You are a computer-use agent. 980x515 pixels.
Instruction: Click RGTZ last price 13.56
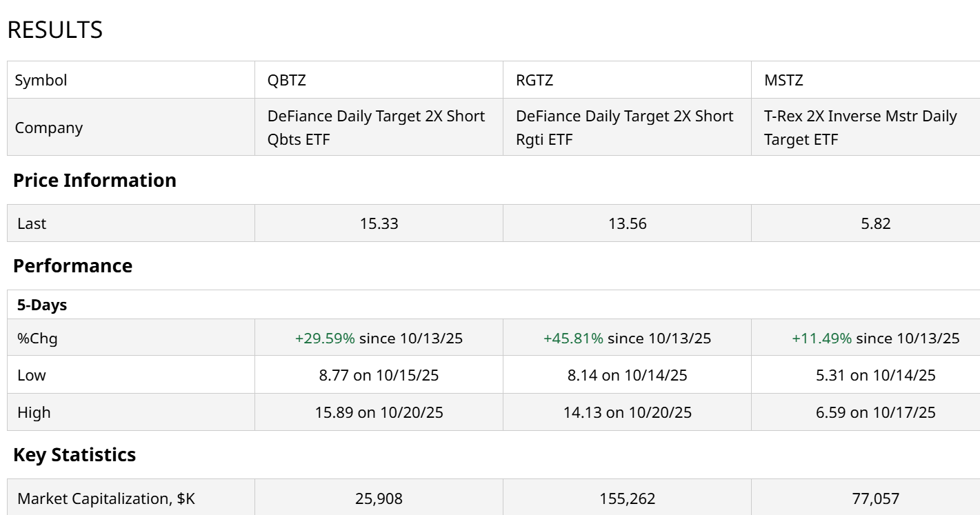click(x=628, y=223)
